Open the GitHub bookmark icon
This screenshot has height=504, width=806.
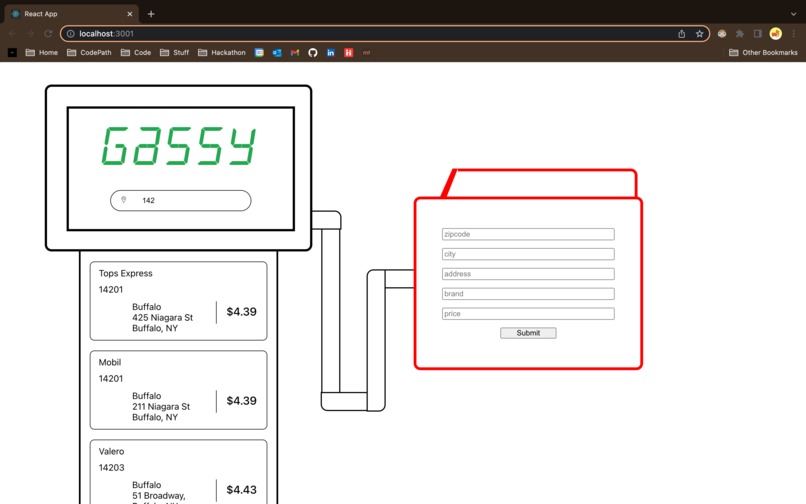pyautogui.click(x=313, y=52)
